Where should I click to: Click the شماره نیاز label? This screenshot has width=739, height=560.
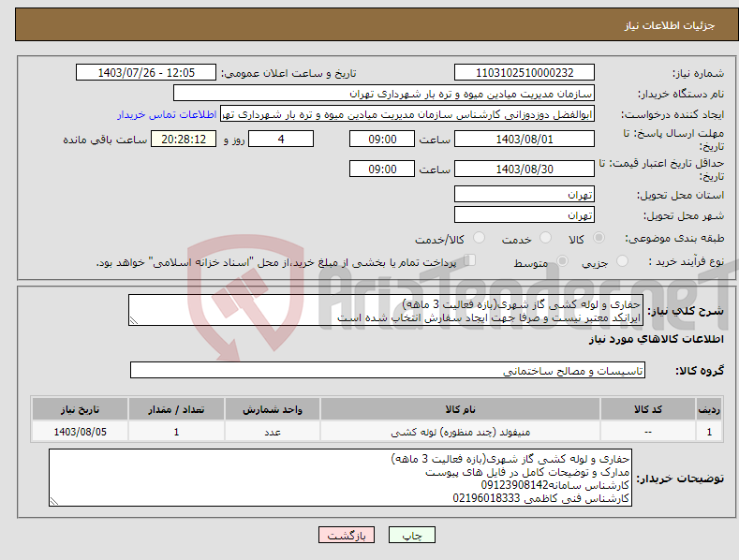tap(698, 74)
